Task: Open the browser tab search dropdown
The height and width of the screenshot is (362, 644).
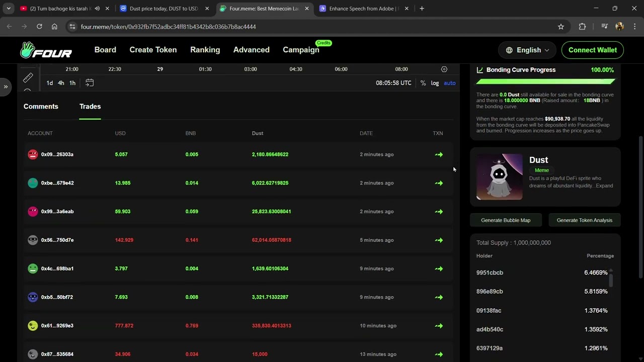Action: [x=9, y=9]
